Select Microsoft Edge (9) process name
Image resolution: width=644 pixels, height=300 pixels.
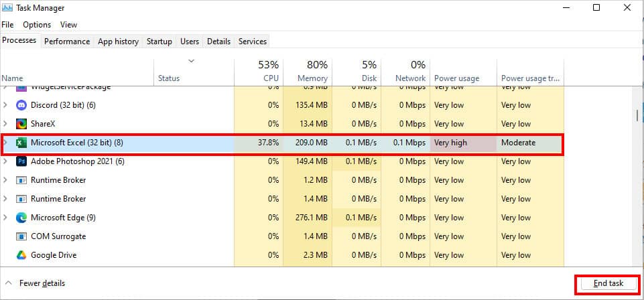pos(63,218)
